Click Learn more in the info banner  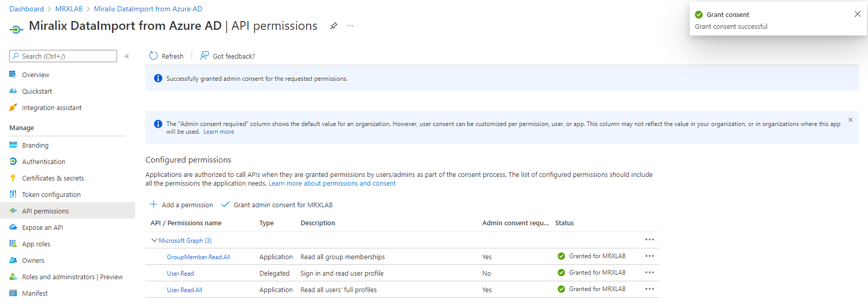click(219, 132)
